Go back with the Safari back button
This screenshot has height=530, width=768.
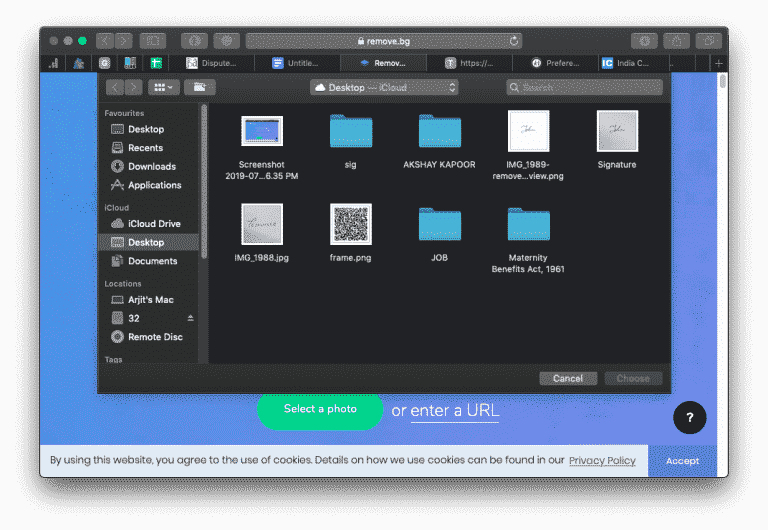click(x=105, y=41)
